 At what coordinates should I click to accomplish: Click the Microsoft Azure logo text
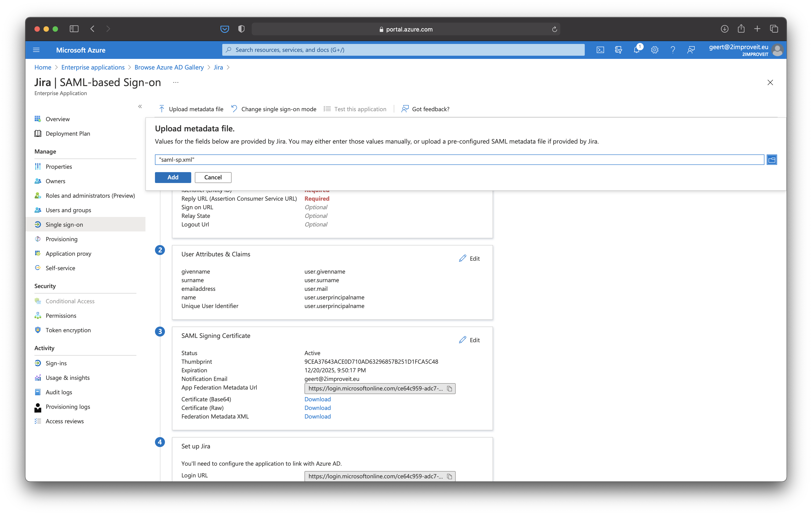tap(81, 50)
